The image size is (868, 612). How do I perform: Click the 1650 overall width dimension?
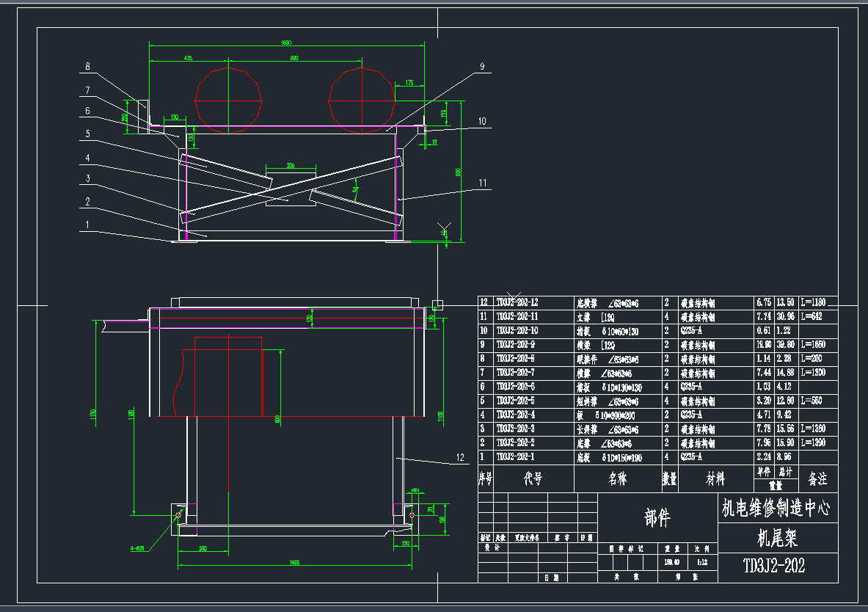(285, 43)
